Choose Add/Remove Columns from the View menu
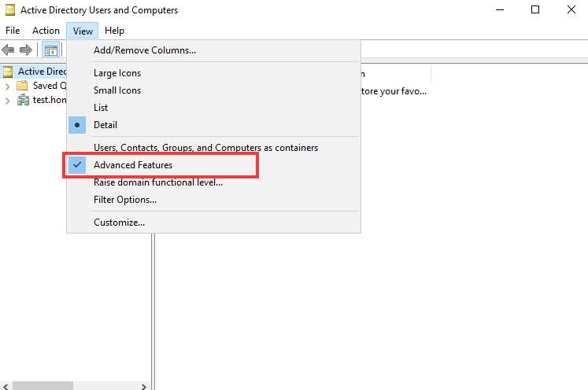 click(145, 50)
